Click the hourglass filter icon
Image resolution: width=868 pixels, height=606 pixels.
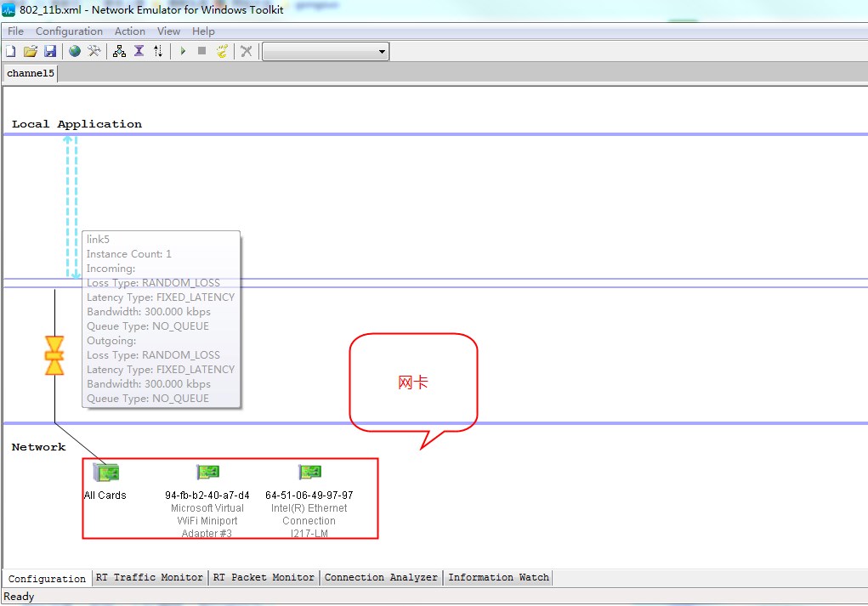pyautogui.click(x=139, y=50)
